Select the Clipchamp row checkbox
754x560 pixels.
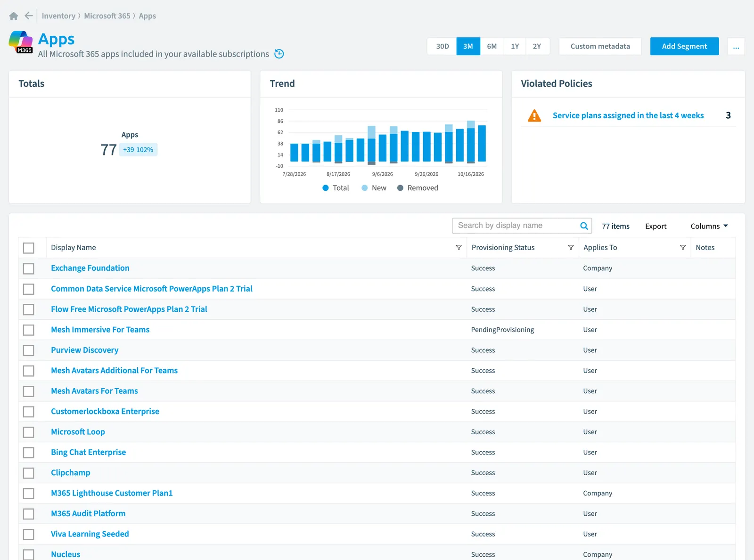tap(29, 473)
